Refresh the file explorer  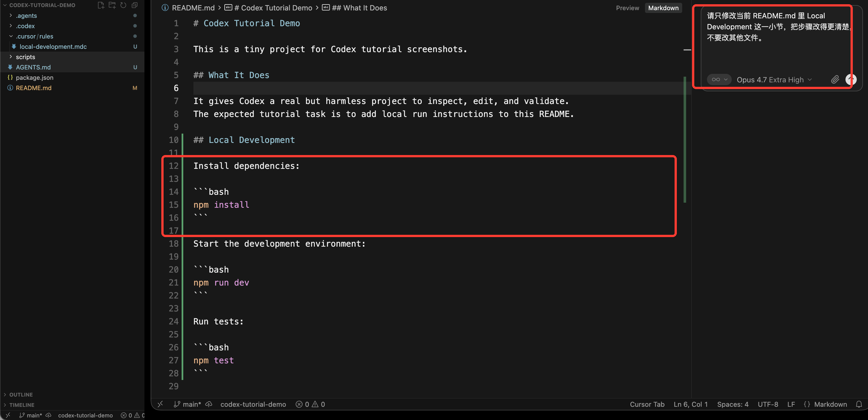[123, 5]
